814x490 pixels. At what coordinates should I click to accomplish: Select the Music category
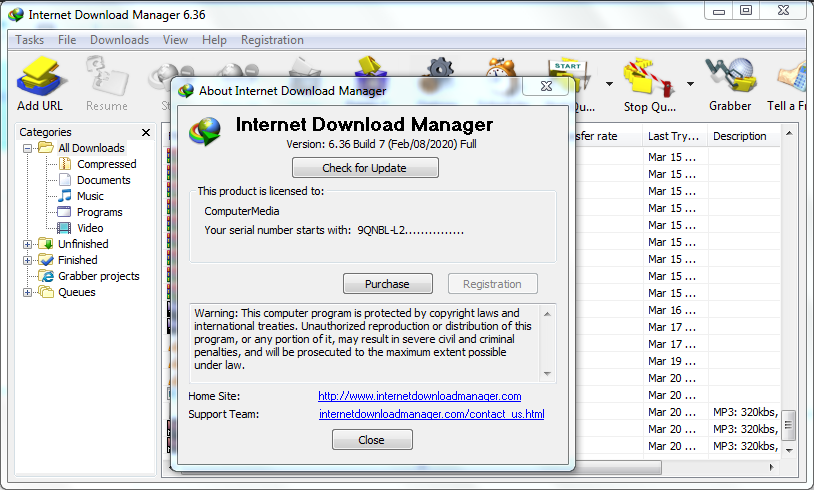click(x=90, y=196)
